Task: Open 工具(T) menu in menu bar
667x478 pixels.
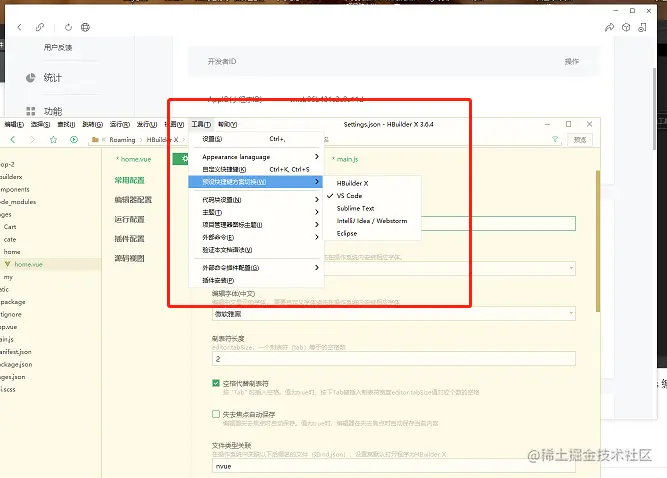Action: coord(201,124)
